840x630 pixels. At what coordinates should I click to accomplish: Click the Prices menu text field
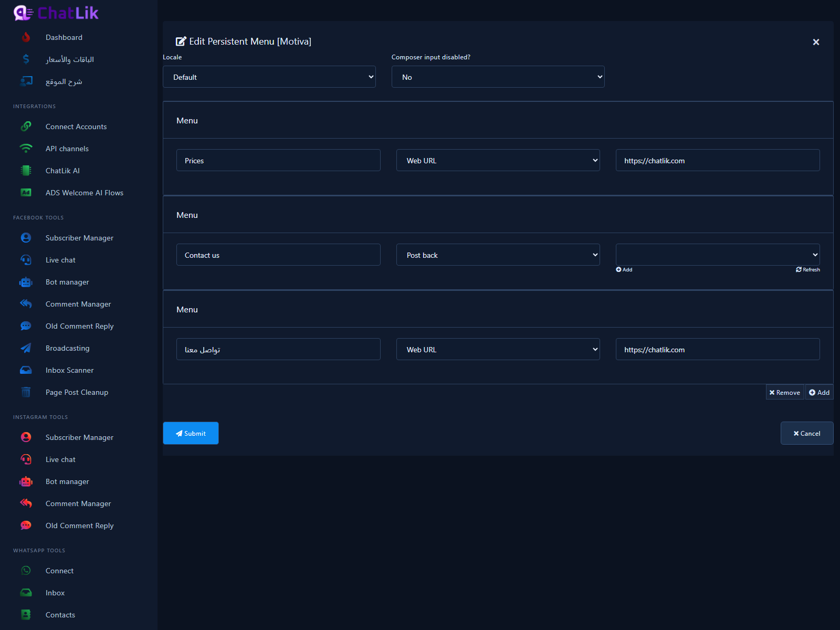point(278,160)
